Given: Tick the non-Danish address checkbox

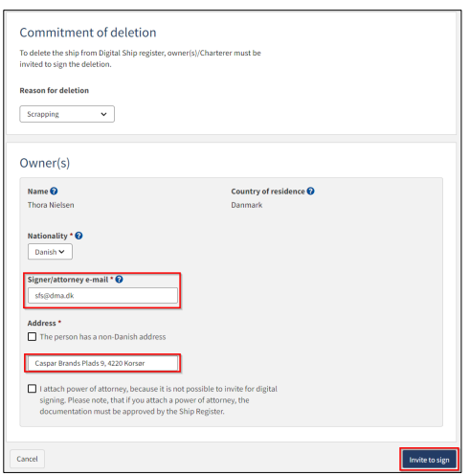Looking at the screenshot, I should click(x=32, y=336).
